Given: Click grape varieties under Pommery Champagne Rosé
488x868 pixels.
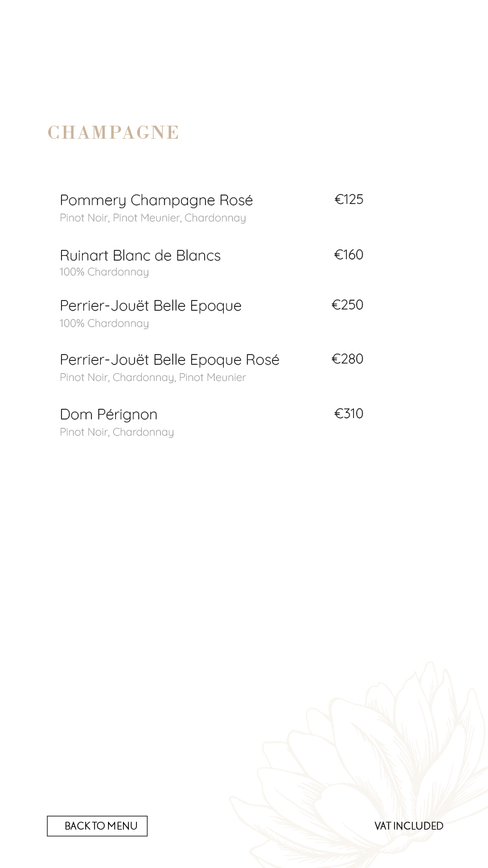Looking at the screenshot, I should [153, 218].
